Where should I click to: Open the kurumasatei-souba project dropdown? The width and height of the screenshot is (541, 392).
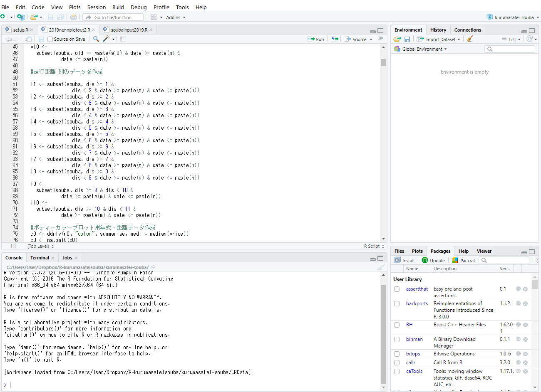coord(513,17)
